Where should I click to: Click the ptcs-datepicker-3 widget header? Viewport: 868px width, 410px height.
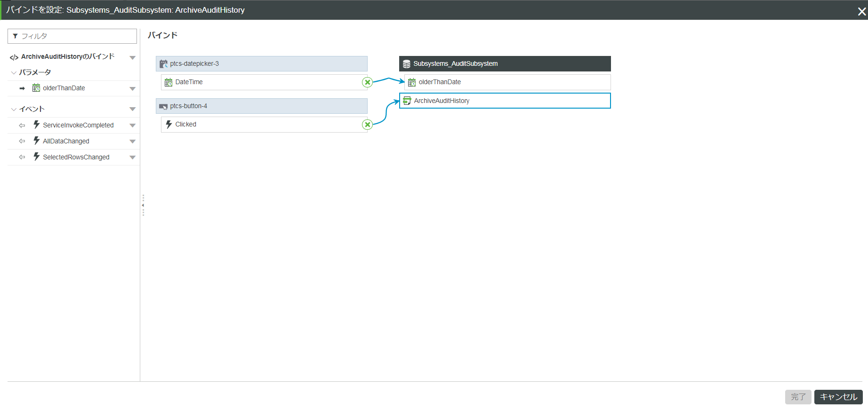coord(262,64)
